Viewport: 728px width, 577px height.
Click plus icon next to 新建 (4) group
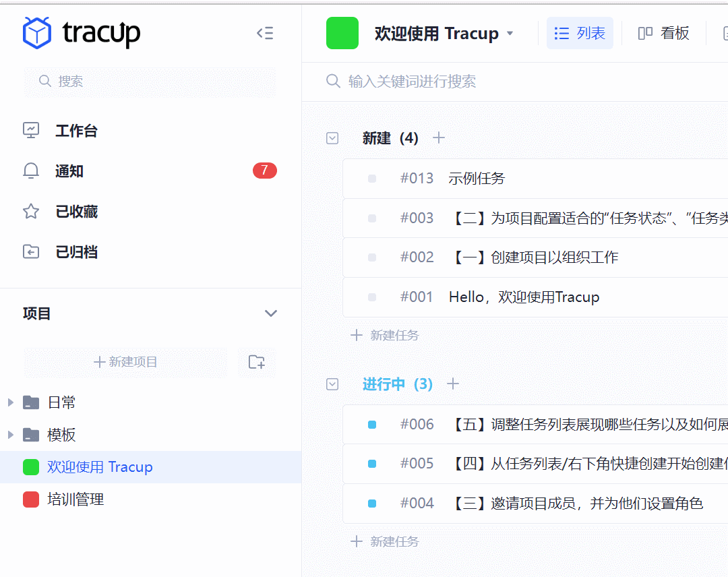coord(439,138)
